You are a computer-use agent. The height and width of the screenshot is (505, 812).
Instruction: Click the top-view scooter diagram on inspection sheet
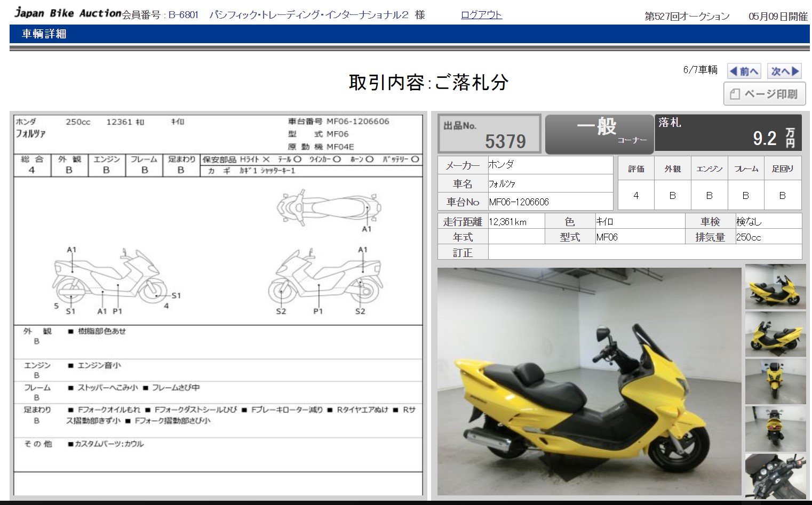point(328,208)
